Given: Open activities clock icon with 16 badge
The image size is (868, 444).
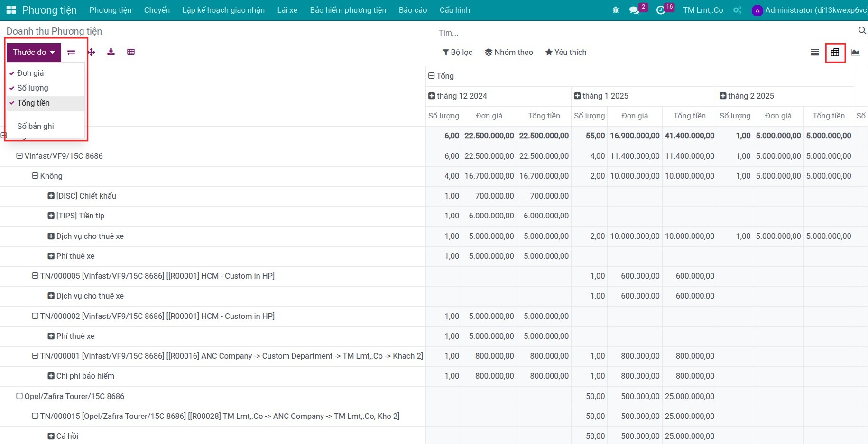Looking at the screenshot, I should tap(660, 10).
